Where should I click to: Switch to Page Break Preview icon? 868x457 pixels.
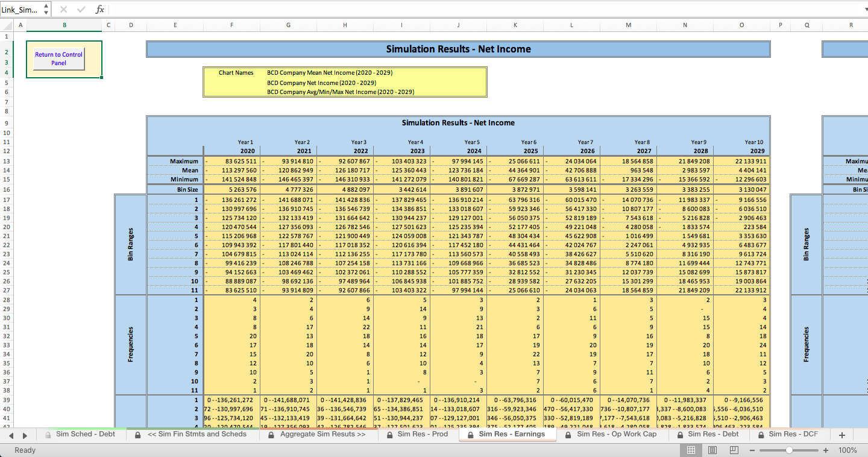pyautogui.click(x=734, y=450)
